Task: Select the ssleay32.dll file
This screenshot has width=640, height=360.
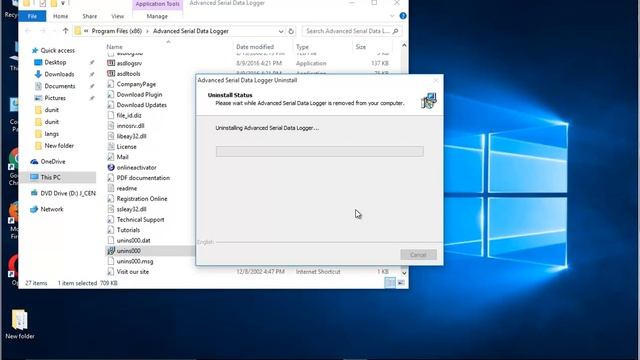Action: pos(131,209)
